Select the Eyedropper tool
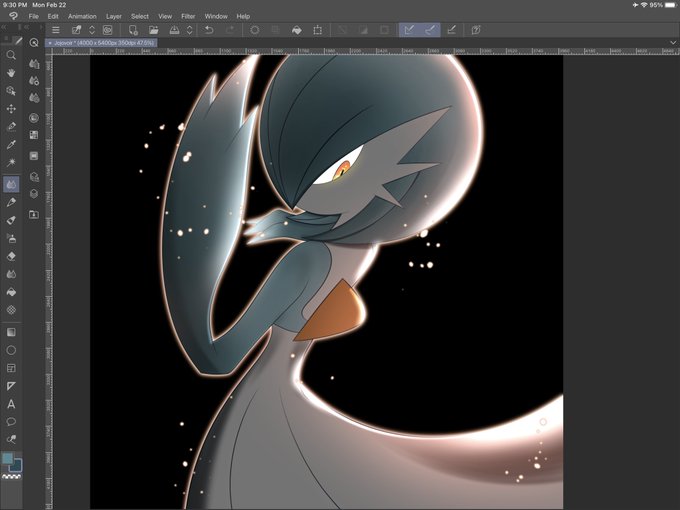Screen dimensions: 680x510 pos(11,144)
